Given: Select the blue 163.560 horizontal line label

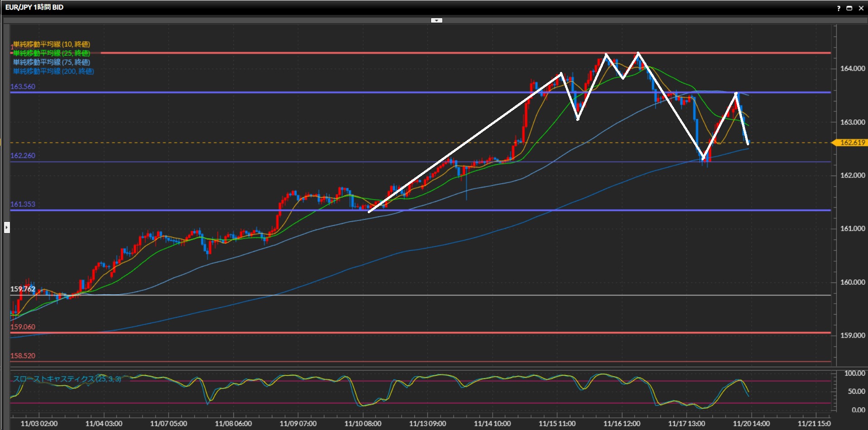Looking at the screenshot, I should (x=23, y=86).
